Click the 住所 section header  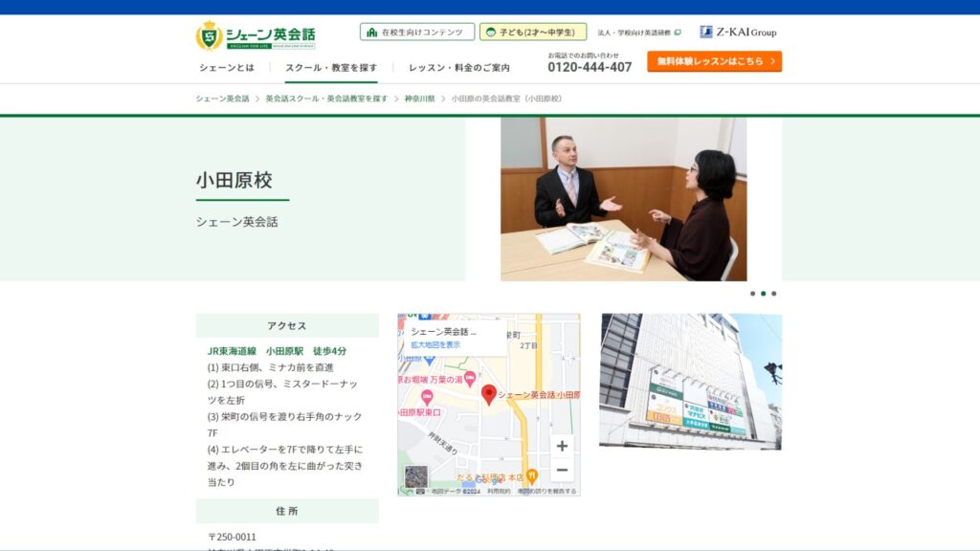click(x=287, y=511)
